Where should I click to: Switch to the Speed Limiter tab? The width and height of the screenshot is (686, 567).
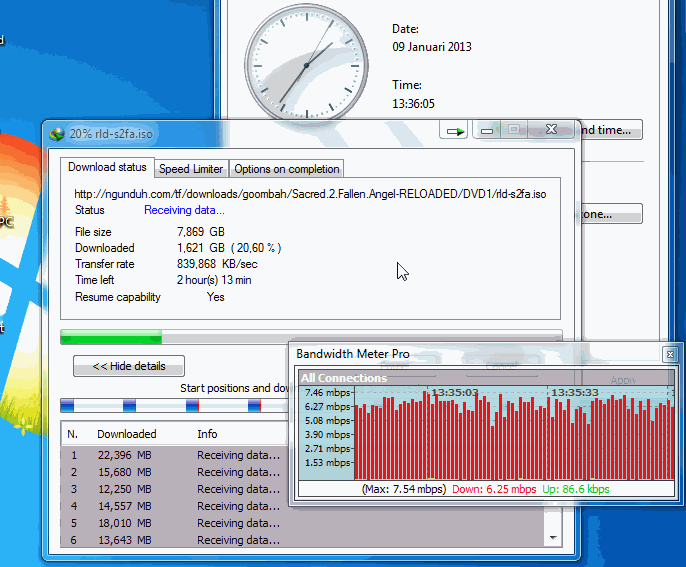tap(191, 169)
